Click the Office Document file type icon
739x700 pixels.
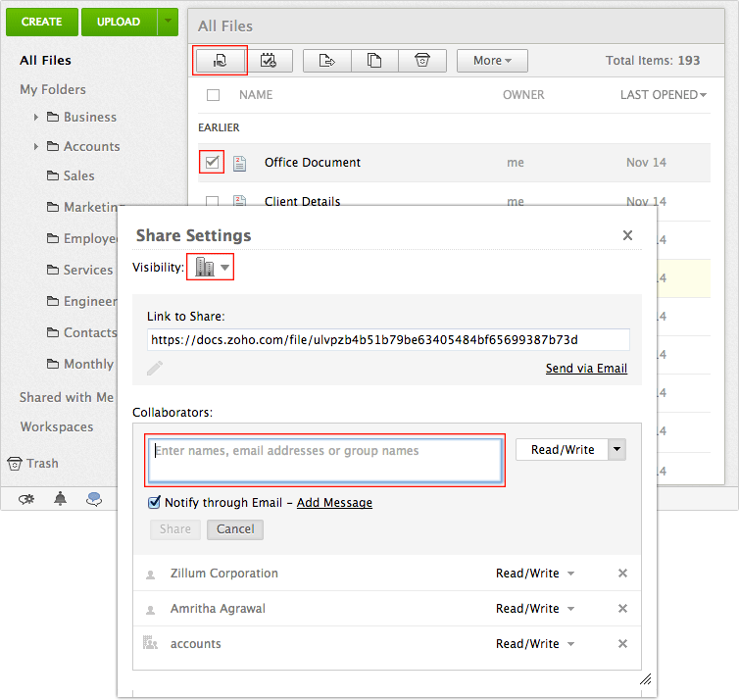click(x=239, y=163)
